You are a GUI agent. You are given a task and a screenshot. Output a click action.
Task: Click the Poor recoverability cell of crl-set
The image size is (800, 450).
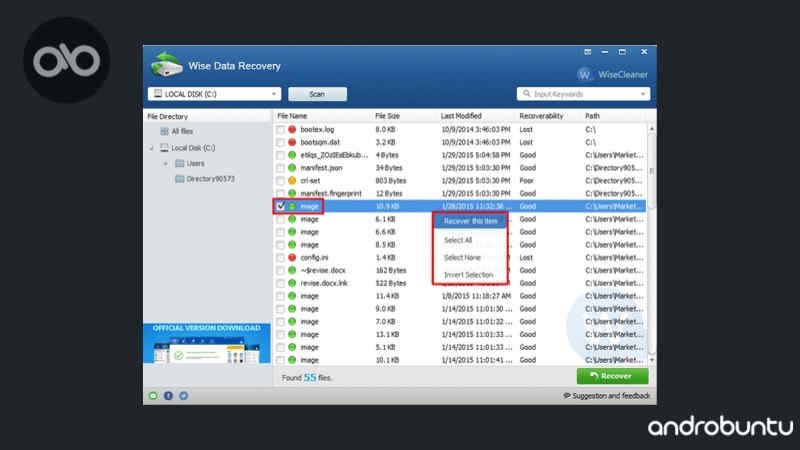pos(526,181)
